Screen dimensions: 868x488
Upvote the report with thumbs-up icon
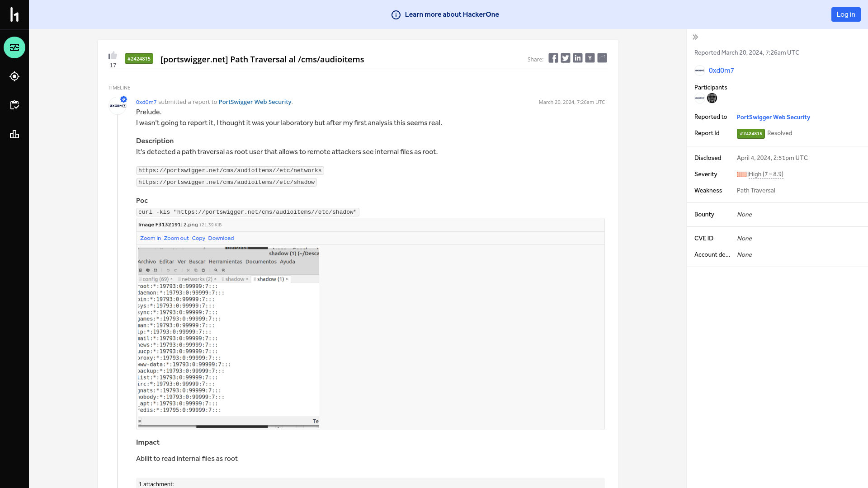click(x=113, y=55)
